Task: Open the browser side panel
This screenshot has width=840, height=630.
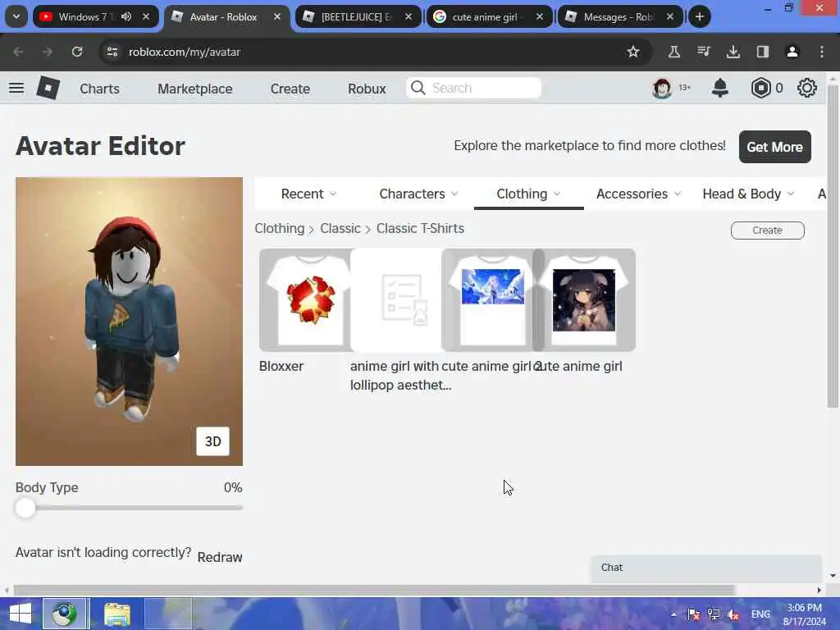Action: [x=762, y=52]
